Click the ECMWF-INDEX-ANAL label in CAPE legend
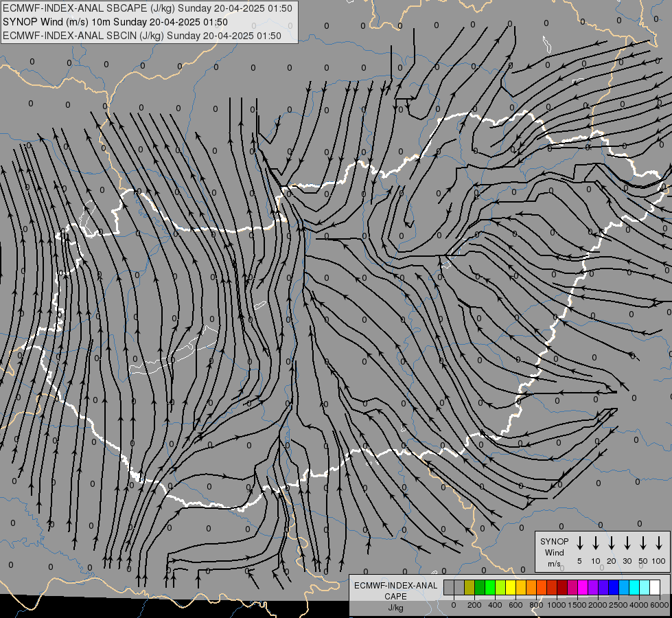Screen dimensions: 672x618 point(395,586)
